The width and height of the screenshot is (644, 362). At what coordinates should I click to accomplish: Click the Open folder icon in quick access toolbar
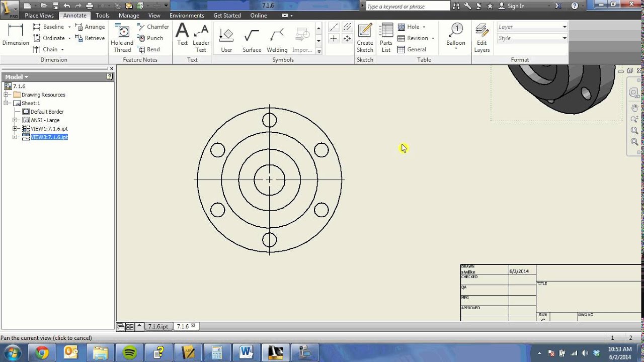tap(44, 6)
